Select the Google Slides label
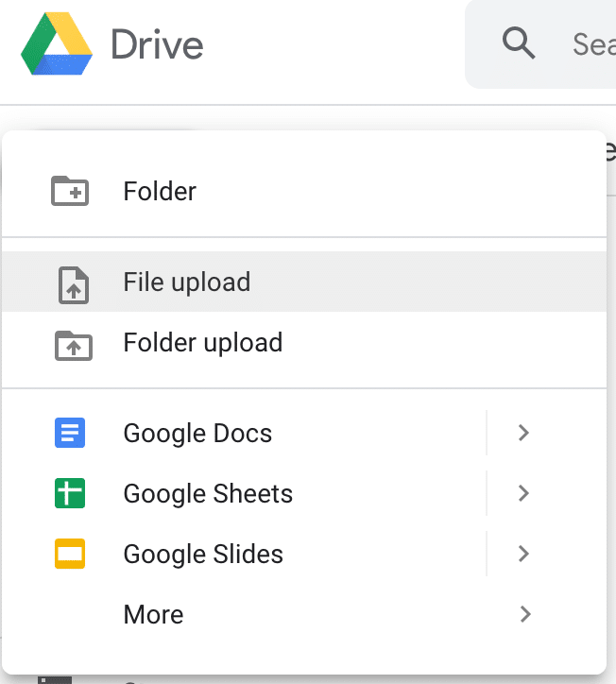 [x=203, y=555]
